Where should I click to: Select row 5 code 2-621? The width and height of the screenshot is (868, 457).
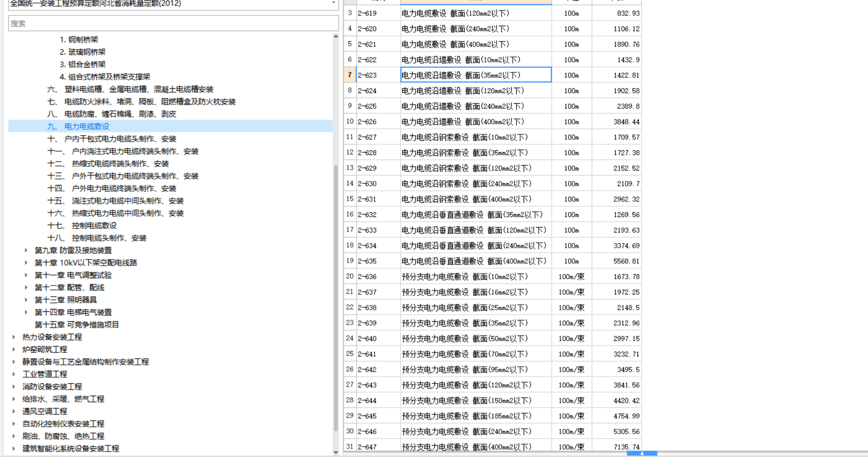tap(379, 44)
